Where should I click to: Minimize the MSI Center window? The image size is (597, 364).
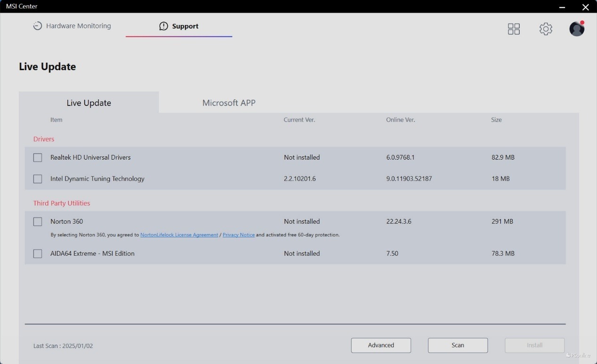pos(562,7)
